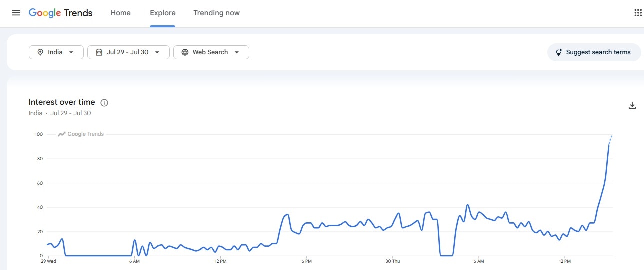Click the Google Trends watermark in chart
The height and width of the screenshot is (270, 644).
pos(81,134)
